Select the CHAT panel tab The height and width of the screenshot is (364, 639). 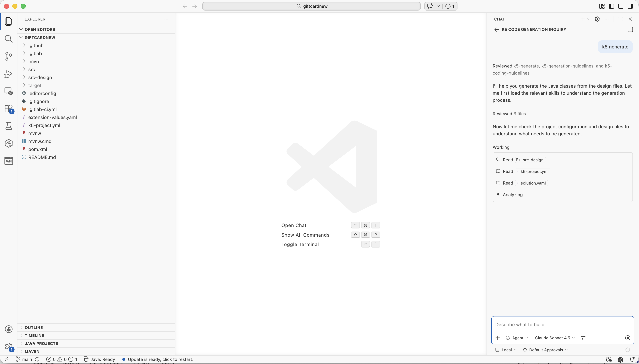[x=499, y=19]
